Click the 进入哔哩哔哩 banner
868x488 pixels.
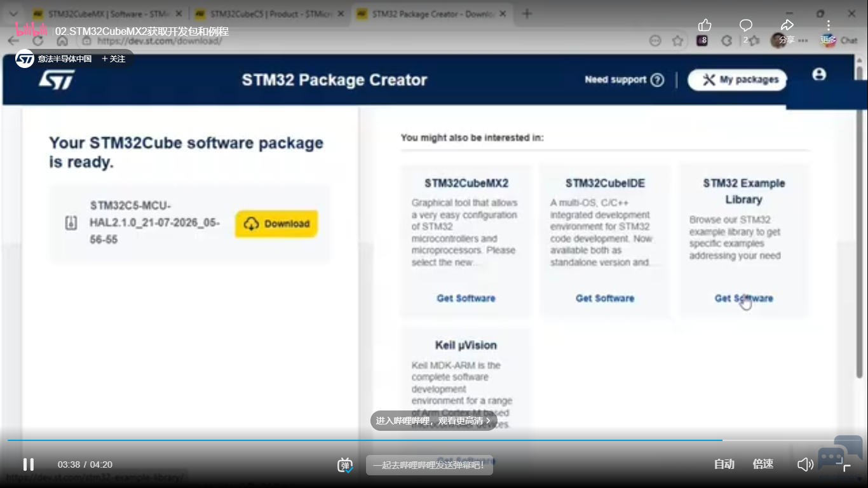[x=433, y=421]
